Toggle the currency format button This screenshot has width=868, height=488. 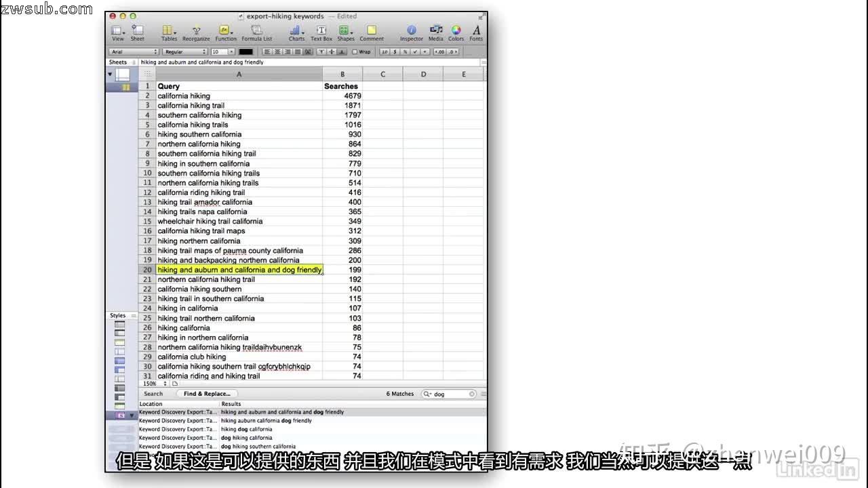click(395, 52)
